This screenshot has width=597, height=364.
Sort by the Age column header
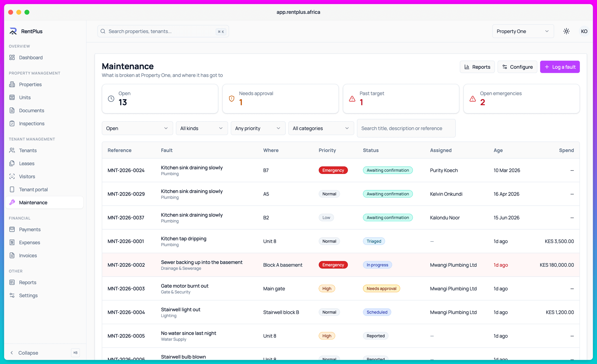pos(498,150)
